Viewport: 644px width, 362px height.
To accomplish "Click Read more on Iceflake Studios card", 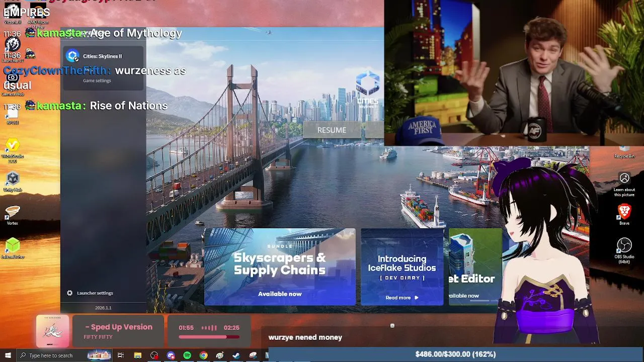I will coord(401,298).
